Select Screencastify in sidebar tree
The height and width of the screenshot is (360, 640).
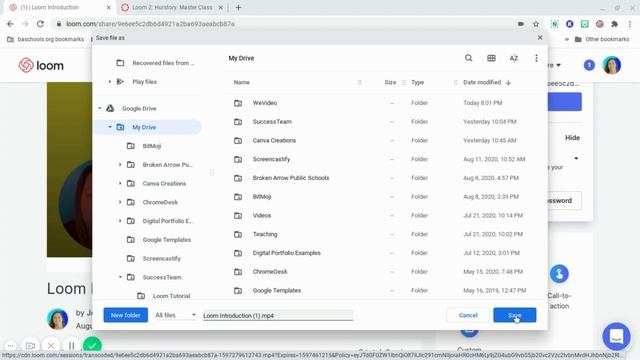[x=162, y=258]
